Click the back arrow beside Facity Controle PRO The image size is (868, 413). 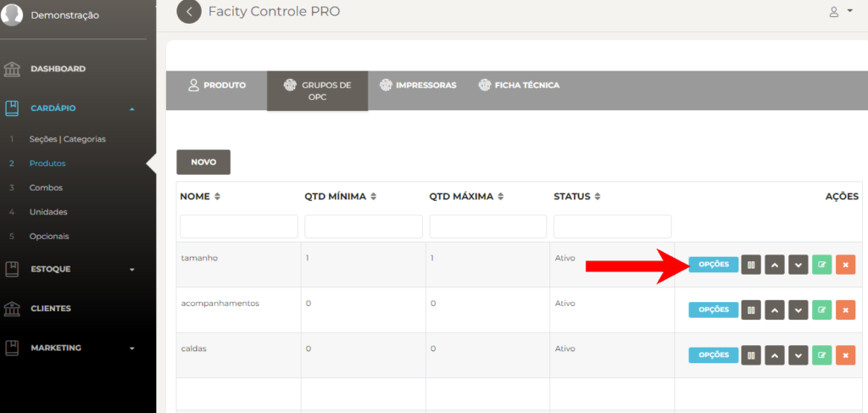[189, 12]
